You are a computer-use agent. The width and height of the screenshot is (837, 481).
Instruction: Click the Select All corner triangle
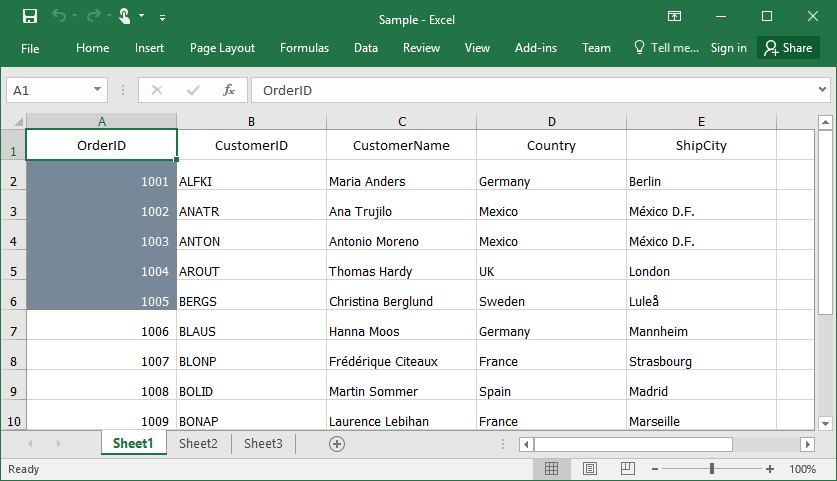coord(18,122)
